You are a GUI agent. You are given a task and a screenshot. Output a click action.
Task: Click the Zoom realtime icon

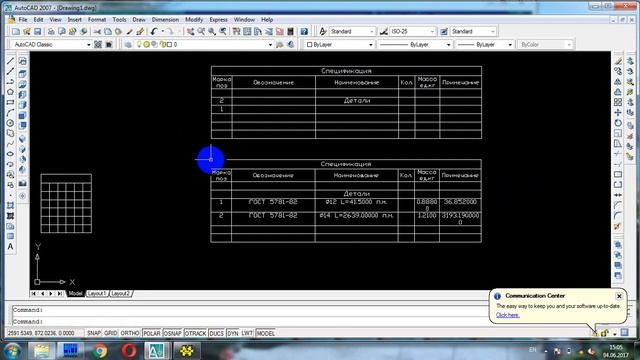201,31
